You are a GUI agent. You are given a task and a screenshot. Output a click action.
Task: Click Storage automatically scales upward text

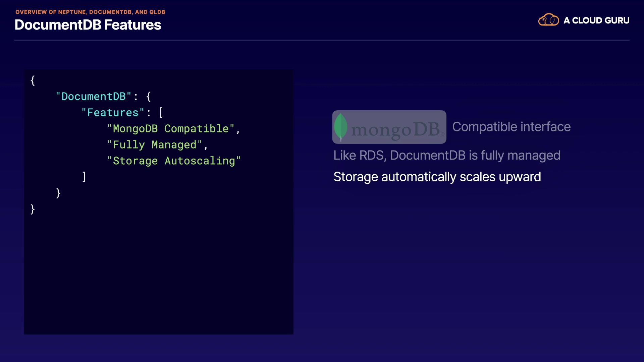tap(437, 177)
